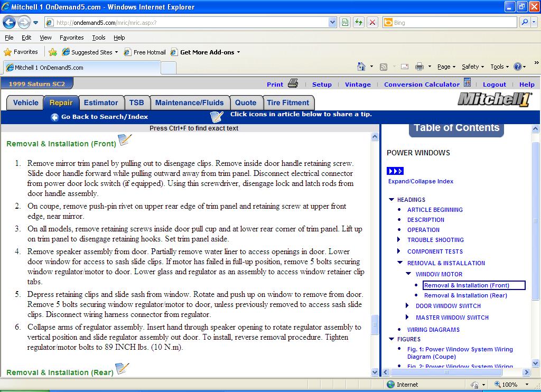Viewport: 541px width, 392px height.
Task: Switch to the Estimator tab
Action: 101,103
